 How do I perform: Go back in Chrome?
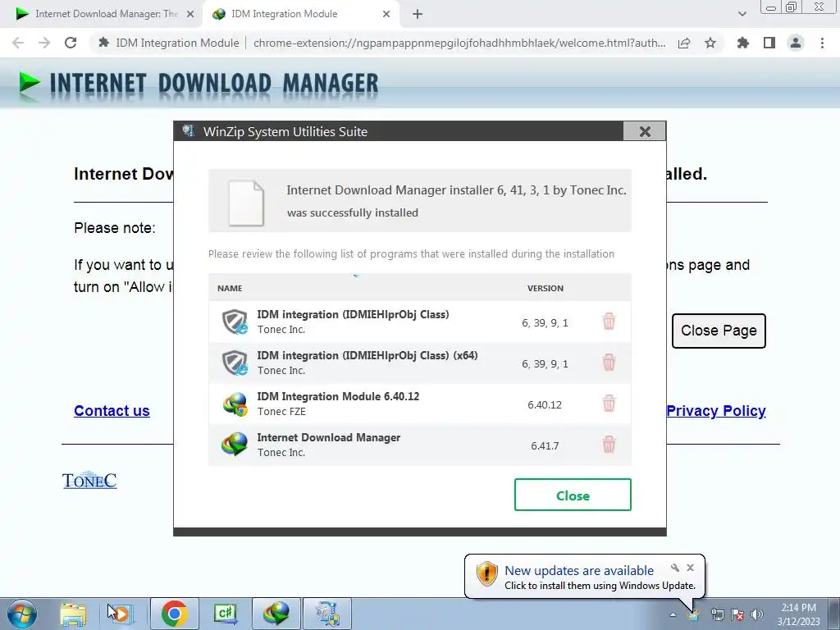18,43
